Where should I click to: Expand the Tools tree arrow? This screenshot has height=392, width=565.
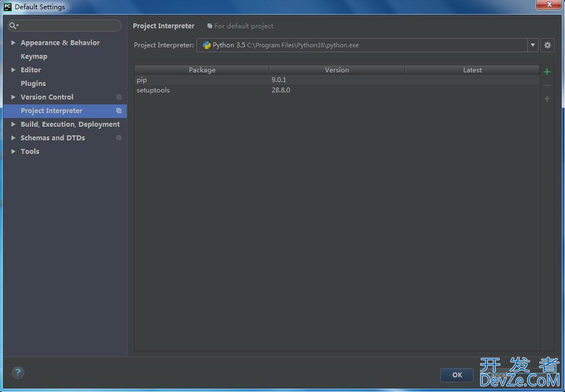13,152
